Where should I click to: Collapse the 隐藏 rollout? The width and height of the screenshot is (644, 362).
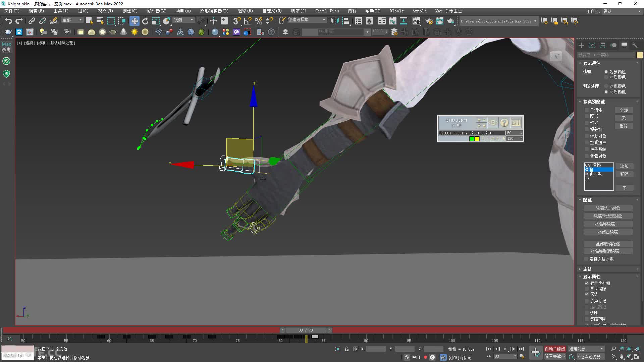tap(587, 200)
